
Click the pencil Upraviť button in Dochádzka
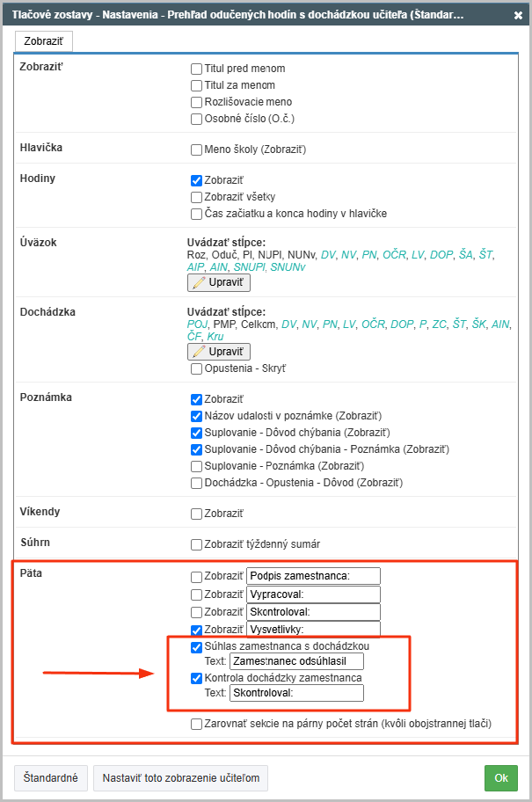click(x=219, y=352)
